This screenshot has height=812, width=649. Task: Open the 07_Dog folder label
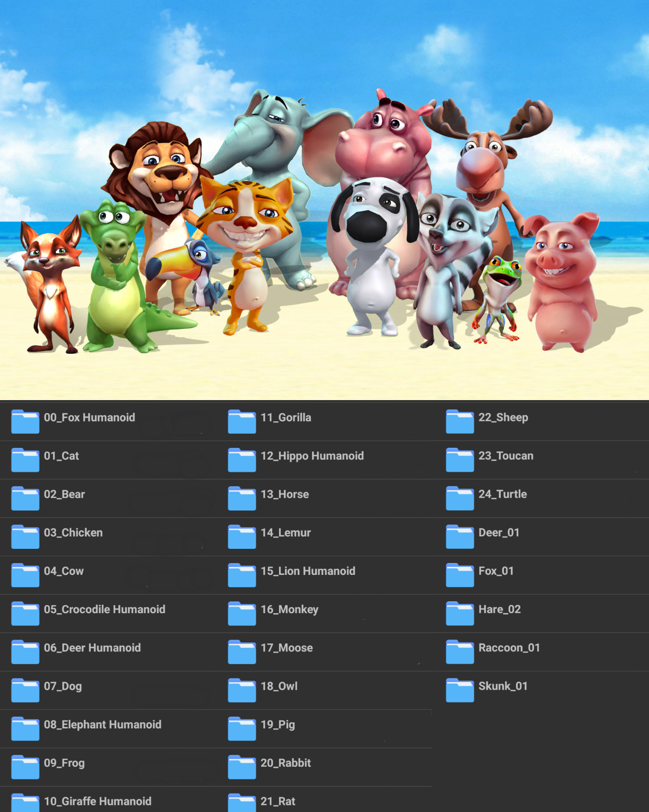click(x=63, y=686)
